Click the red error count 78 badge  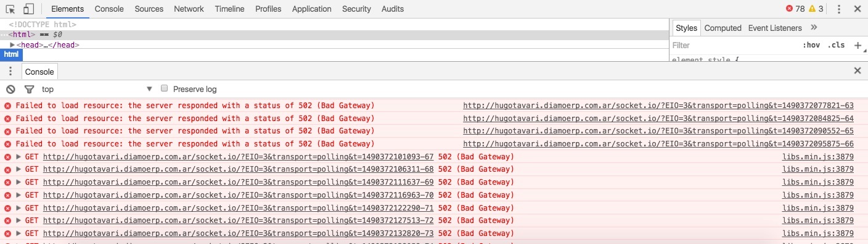tap(795, 9)
